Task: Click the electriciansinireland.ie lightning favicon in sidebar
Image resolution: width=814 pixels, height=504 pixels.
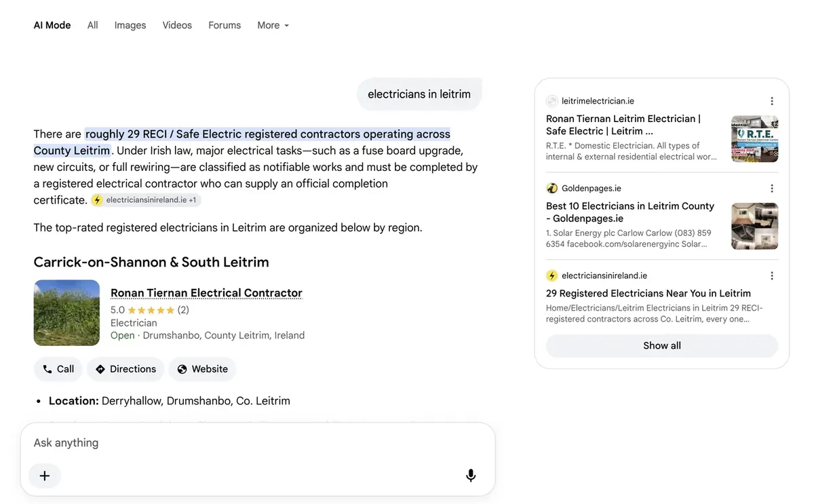Action: click(552, 276)
